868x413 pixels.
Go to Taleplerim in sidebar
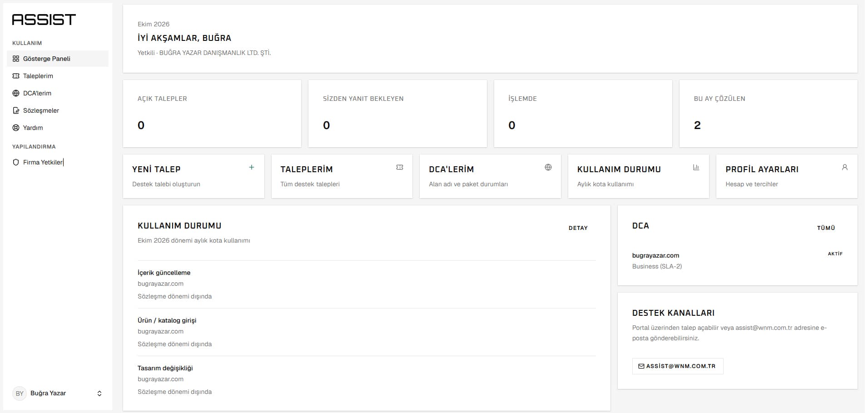point(58,76)
